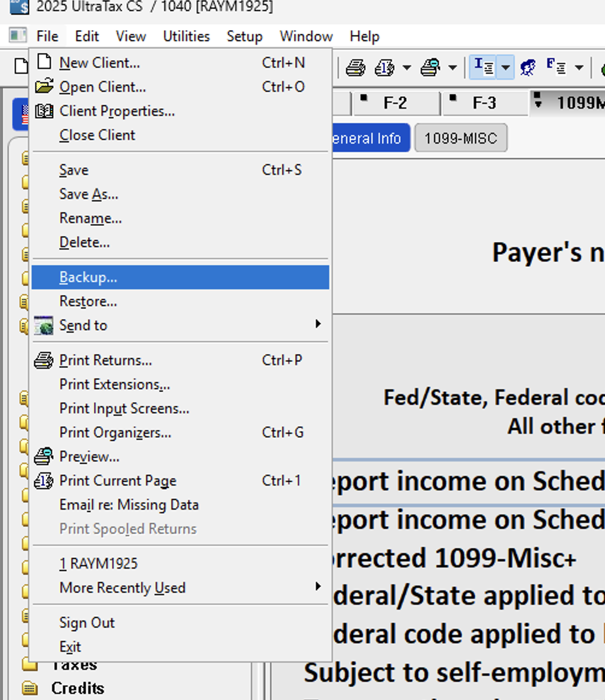Image resolution: width=605 pixels, height=700 pixels.
Task: Click toolbar print current page icon
Action: [384, 68]
